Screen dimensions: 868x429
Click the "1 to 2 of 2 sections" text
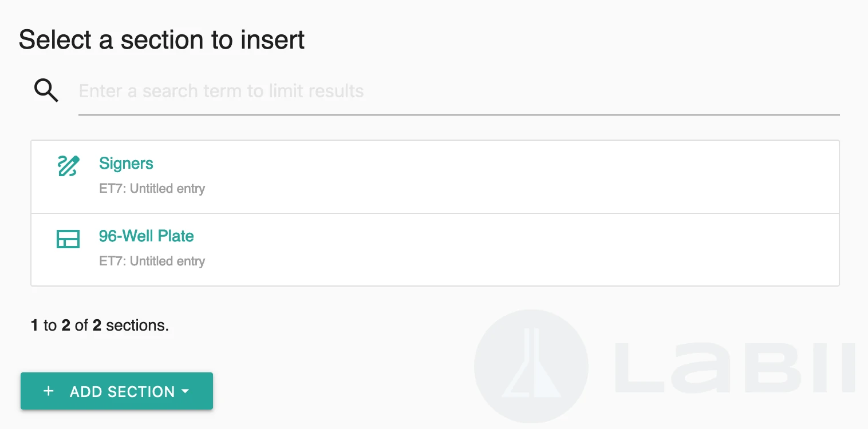(100, 325)
